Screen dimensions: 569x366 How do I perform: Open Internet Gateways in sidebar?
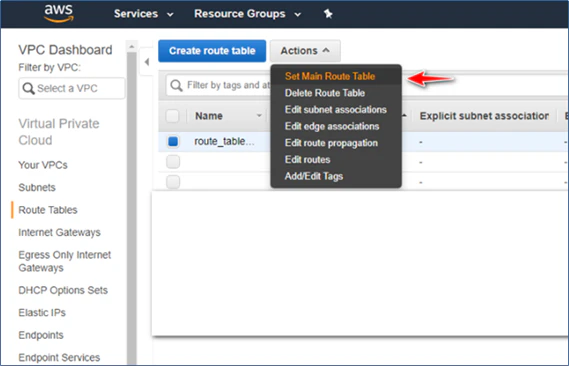pyautogui.click(x=60, y=233)
